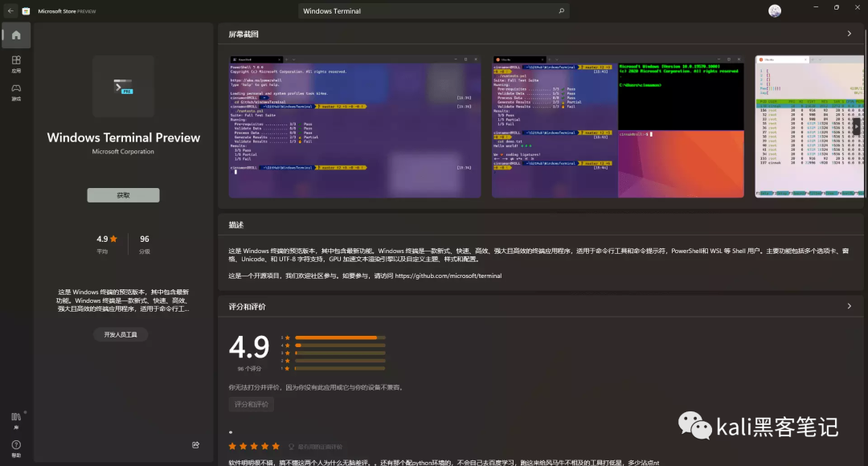Screen dimensions: 868x466
Task: Click the 获取 (Get) button
Action: (x=123, y=194)
